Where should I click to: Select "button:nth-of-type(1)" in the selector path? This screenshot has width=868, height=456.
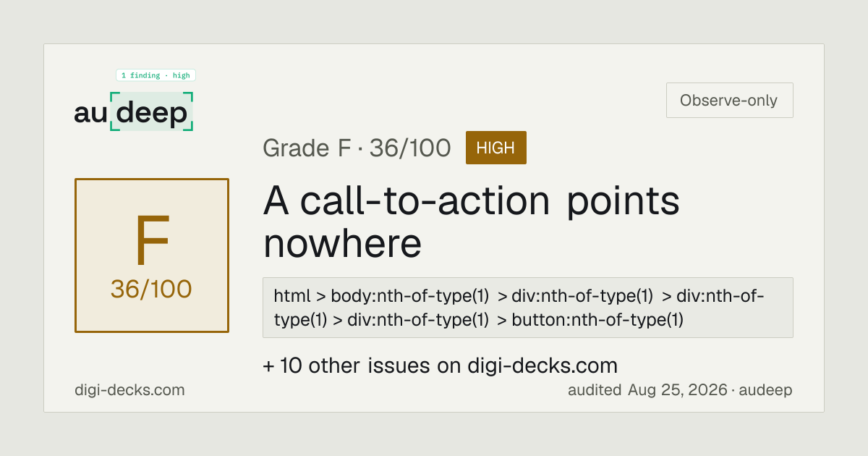[x=597, y=319]
